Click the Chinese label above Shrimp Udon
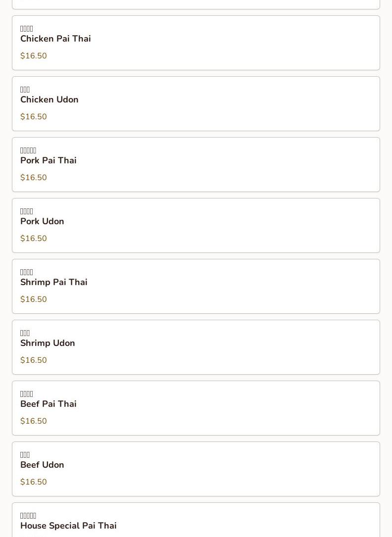 [25, 333]
